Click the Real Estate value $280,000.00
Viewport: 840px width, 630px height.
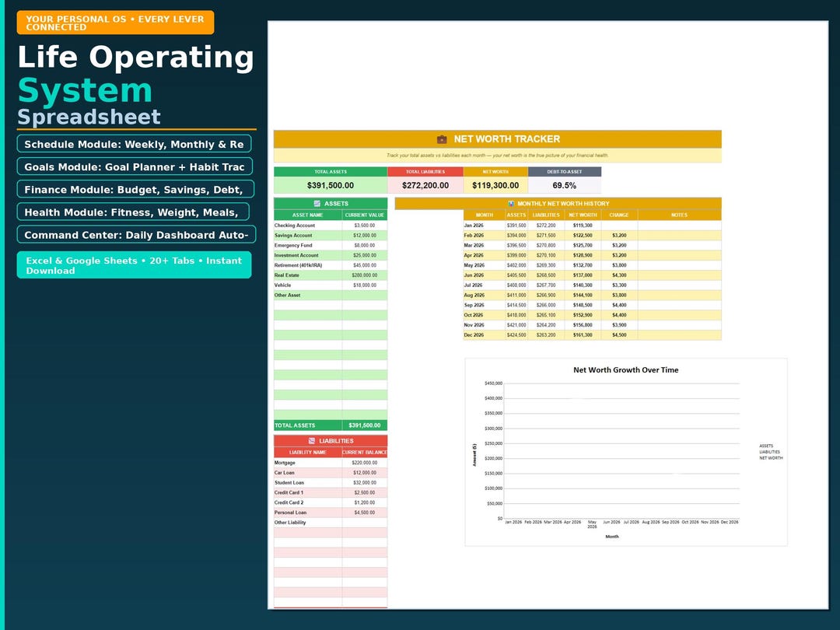[365, 275]
